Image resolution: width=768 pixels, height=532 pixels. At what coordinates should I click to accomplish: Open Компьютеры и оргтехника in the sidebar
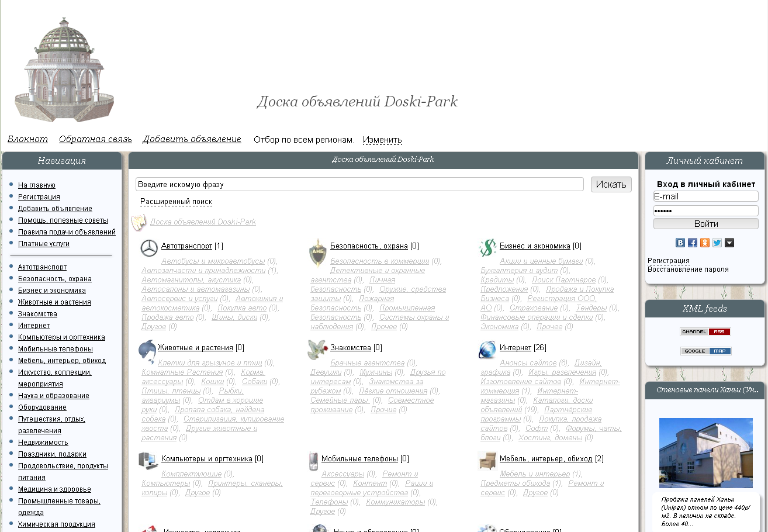61,337
